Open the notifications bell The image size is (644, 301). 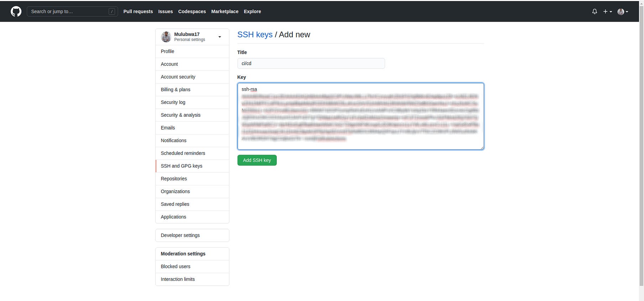coord(594,11)
